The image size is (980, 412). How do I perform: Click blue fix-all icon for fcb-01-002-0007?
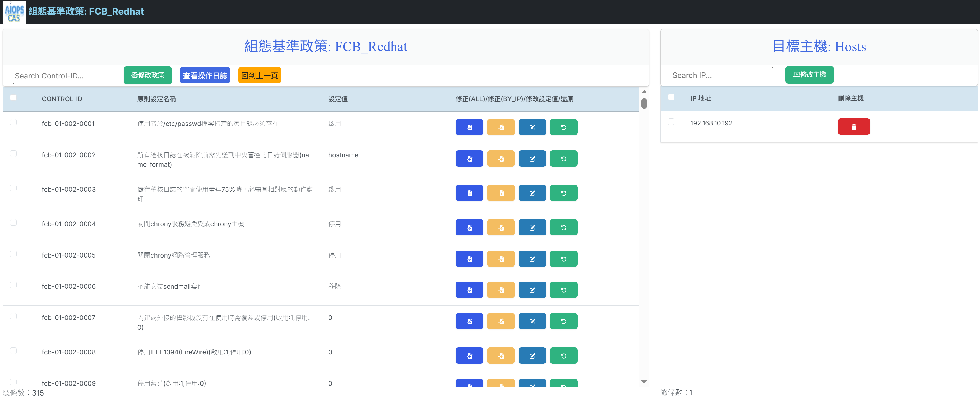(x=469, y=322)
